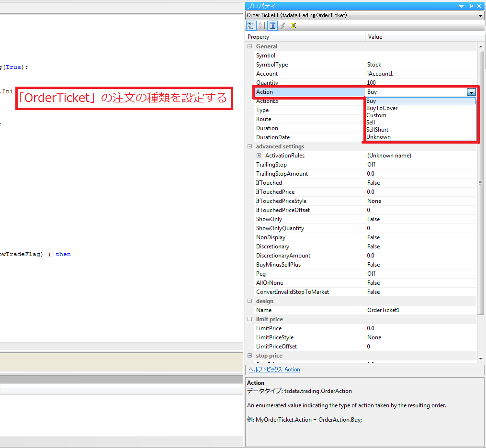The image size is (486, 448).
Task: Select the DiscretionaryAmount property
Action: (309, 255)
